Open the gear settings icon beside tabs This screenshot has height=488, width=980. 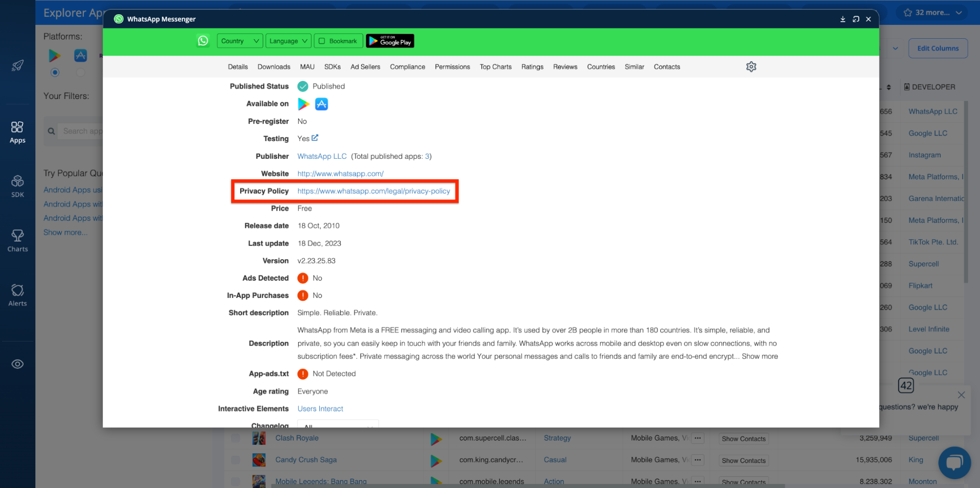coord(751,67)
